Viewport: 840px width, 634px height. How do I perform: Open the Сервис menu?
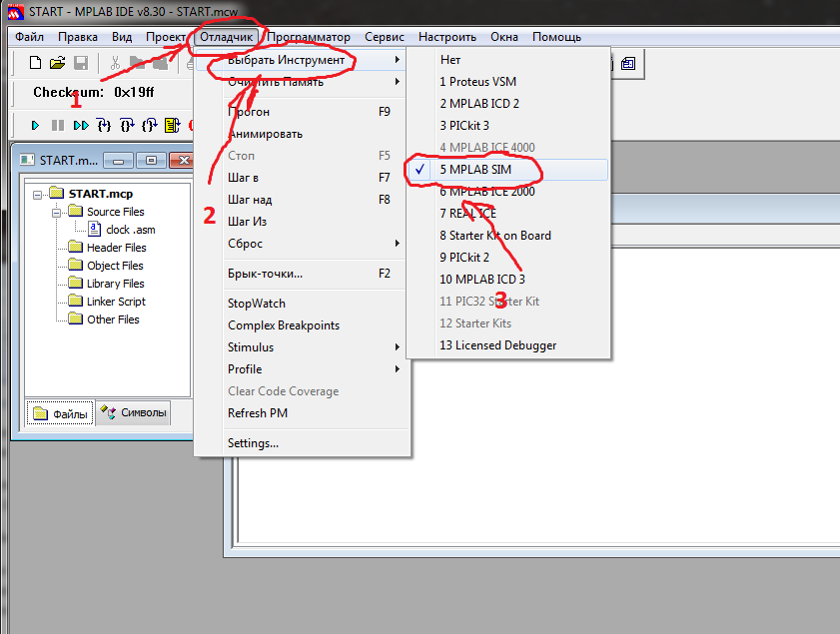pyautogui.click(x=385, y=37)
